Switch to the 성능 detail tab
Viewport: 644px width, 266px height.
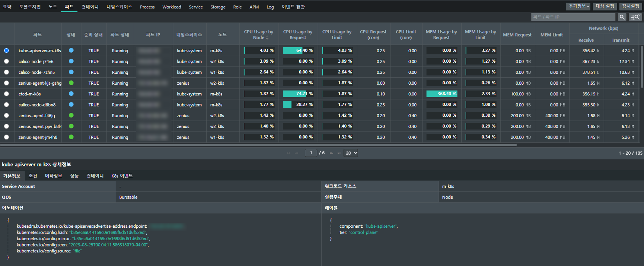(x=74, y=176)
